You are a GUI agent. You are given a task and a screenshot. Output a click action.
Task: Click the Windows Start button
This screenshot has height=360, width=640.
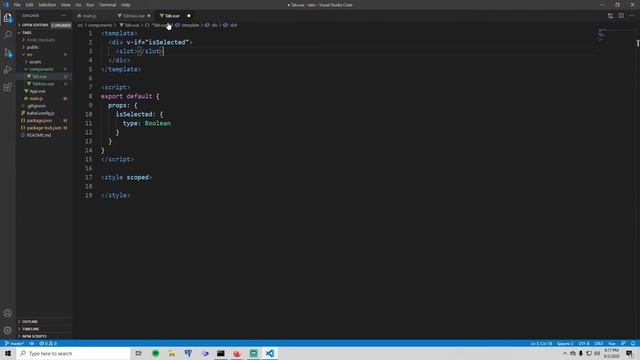click(8, 353)
